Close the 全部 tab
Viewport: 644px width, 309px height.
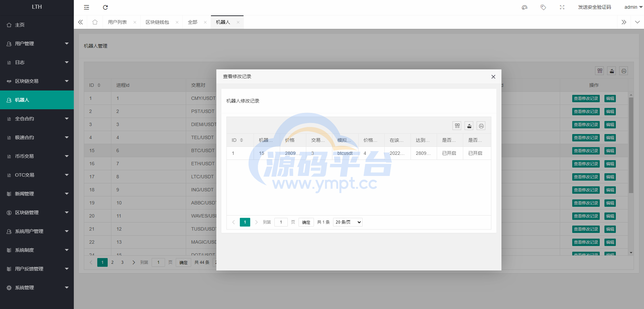205,22
